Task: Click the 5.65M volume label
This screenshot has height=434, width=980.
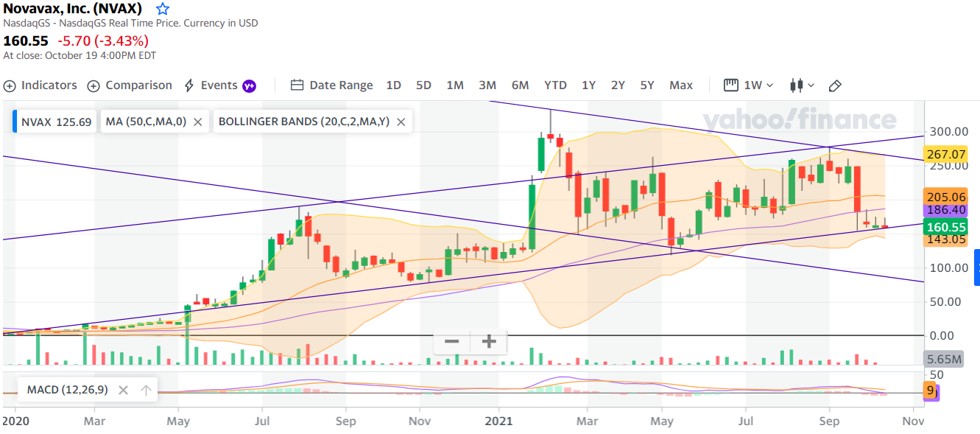Action: [943, 360]
